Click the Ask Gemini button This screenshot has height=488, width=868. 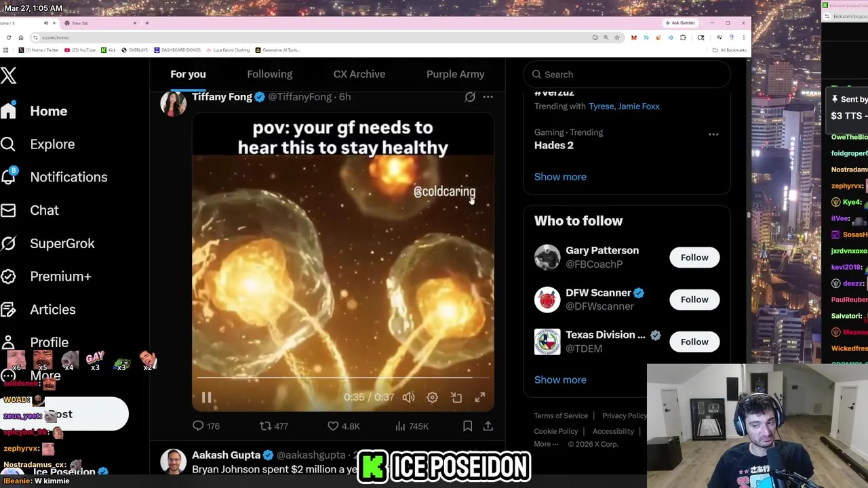680,23
